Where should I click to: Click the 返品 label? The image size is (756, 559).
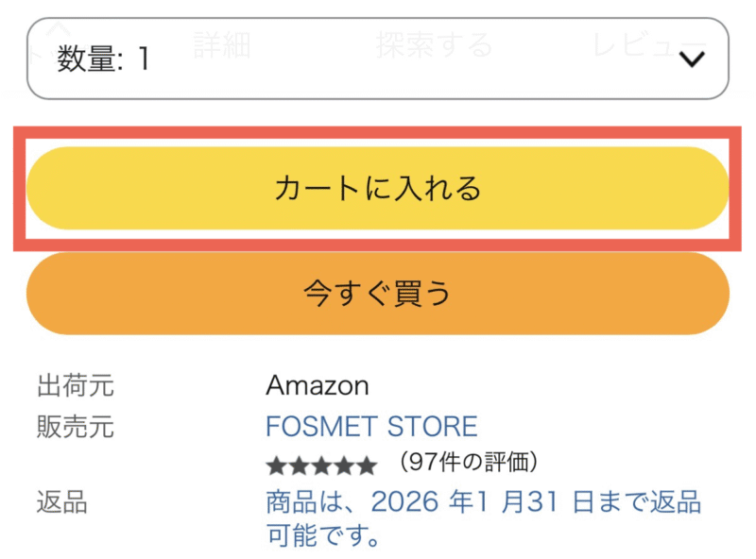(x=62, y=502)
